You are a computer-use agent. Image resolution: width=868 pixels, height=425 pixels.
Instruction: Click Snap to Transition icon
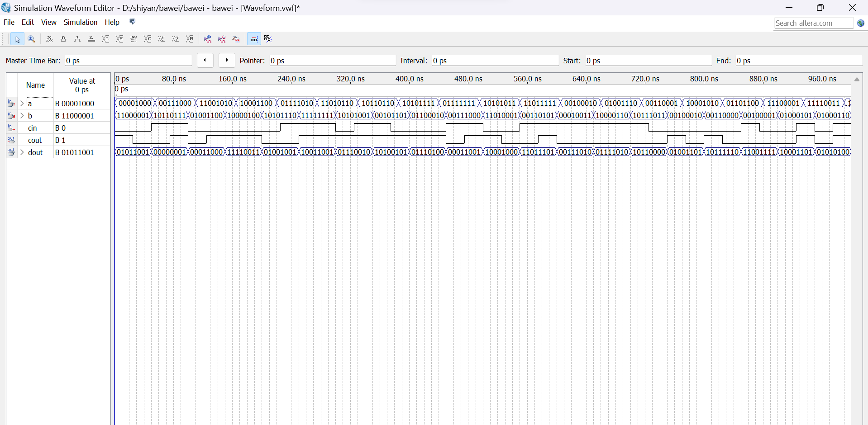pos(268,39)
